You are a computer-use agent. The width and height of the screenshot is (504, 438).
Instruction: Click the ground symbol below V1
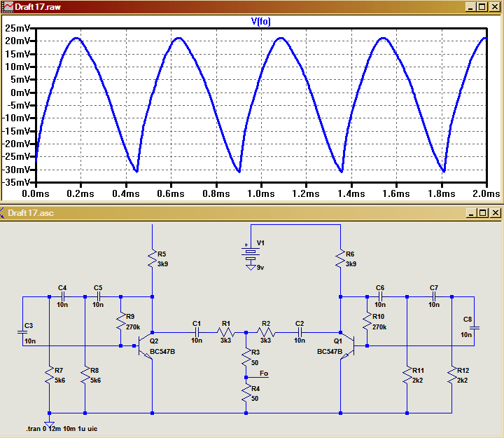(251, 268)
